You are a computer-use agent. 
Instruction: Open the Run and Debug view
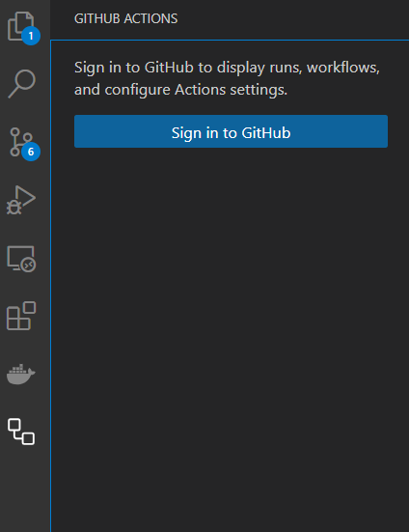[21, 200]
